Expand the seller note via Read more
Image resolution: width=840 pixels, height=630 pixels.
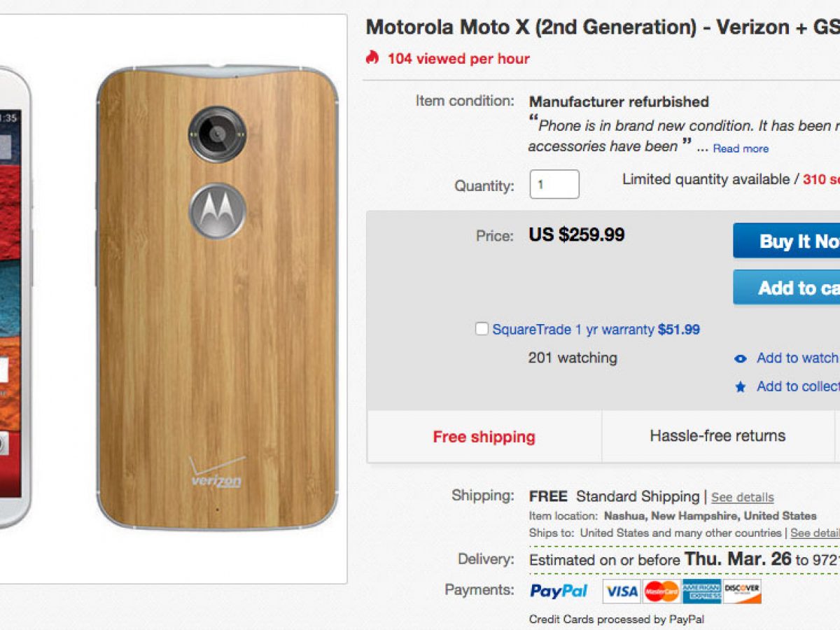(x=741, y=148)
